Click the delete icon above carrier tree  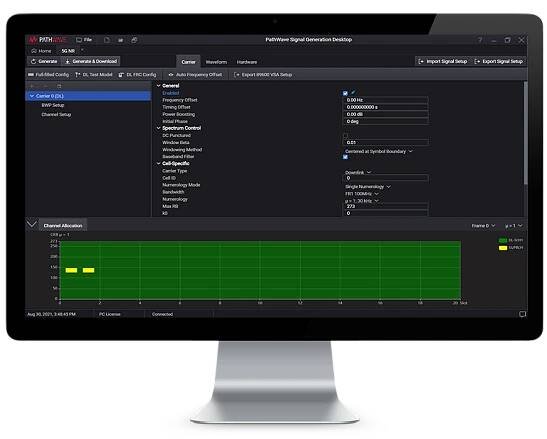click(x=59, y=86)
